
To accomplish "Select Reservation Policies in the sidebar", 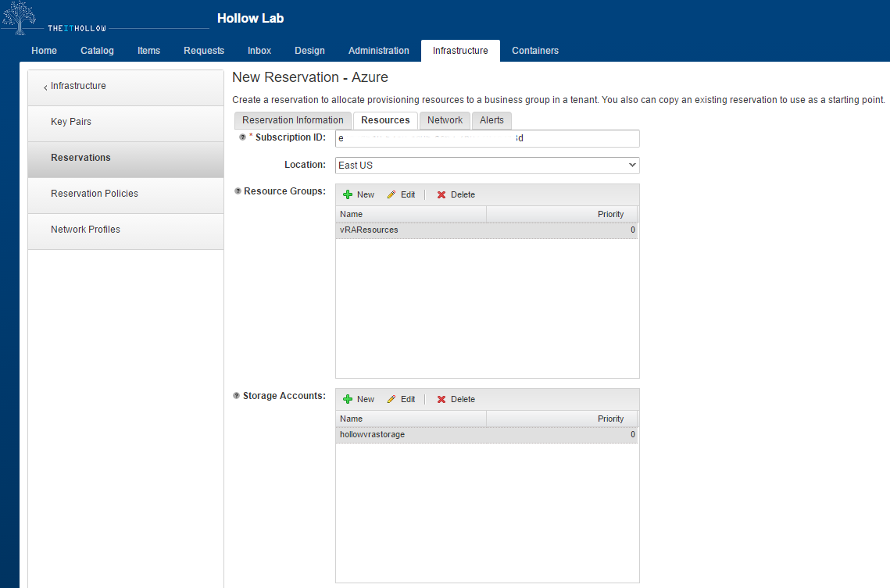I will coord(95,194).
